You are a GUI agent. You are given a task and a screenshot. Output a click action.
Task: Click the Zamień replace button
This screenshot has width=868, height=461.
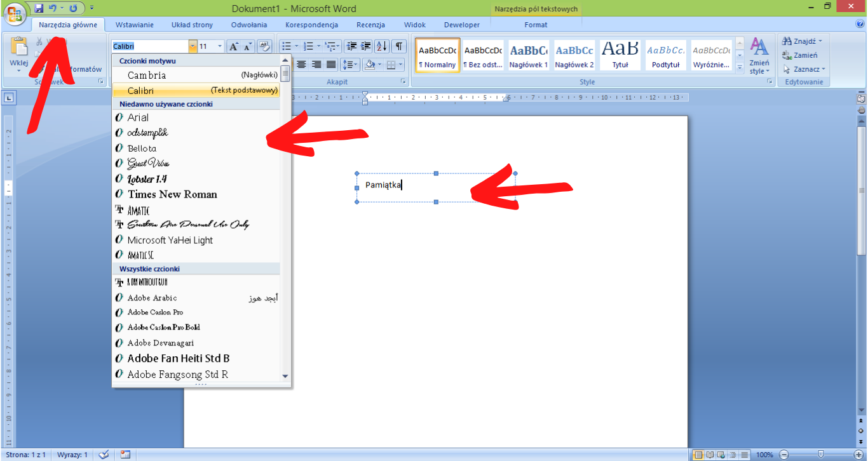800,55
